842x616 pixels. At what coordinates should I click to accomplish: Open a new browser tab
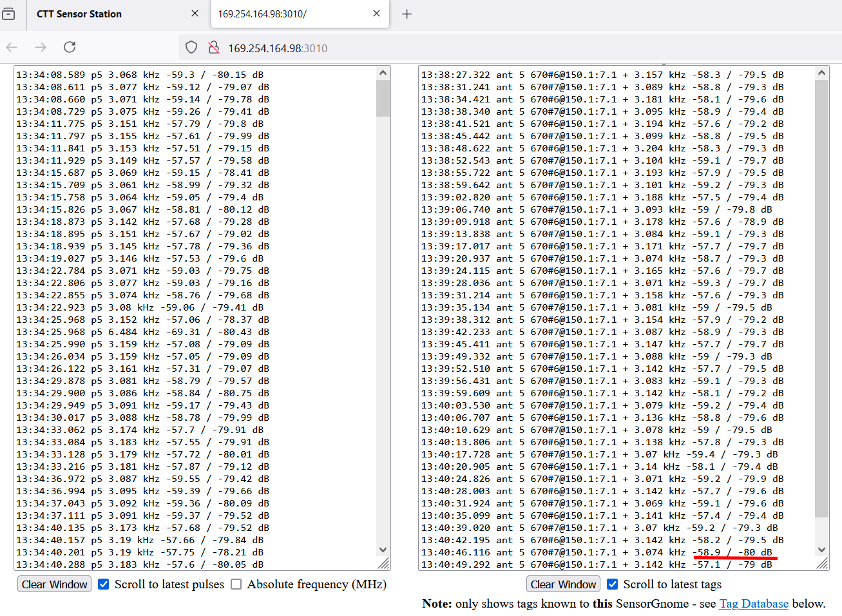tap(407, 14)
